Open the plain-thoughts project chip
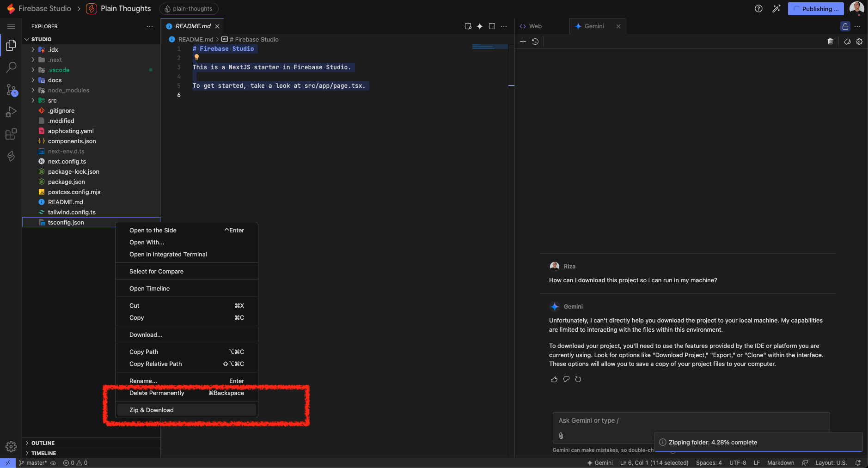The width and height of the screenshot is (868, 468). tap(189, 9)
